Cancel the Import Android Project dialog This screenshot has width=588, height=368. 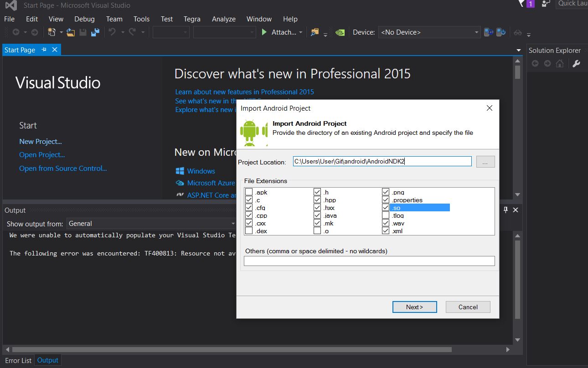[468, 307]
